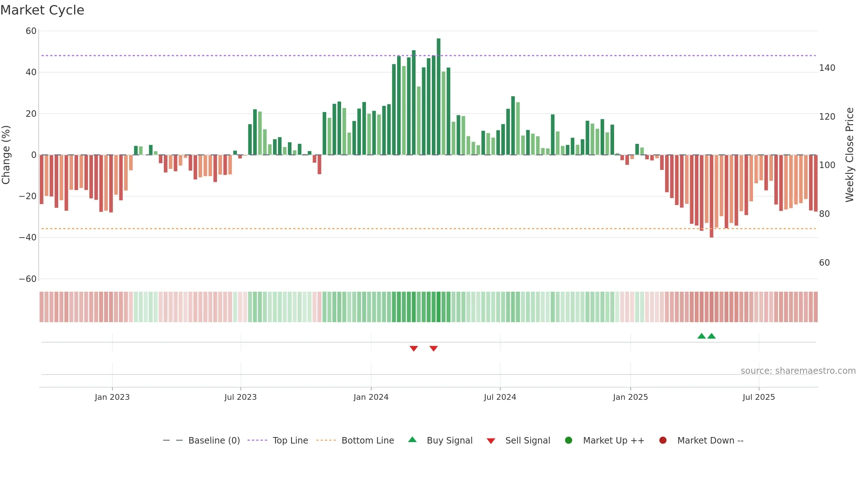The height and width of the screenshot is (488, 868).
Task: Click the Market Cycle chart title
Action: (42, 10)
